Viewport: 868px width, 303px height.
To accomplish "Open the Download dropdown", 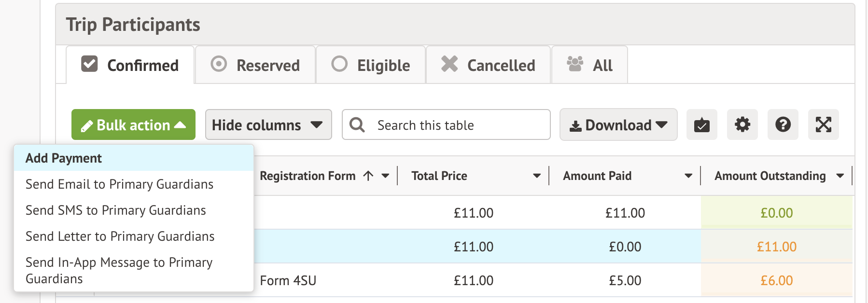I will click(618, 125).
